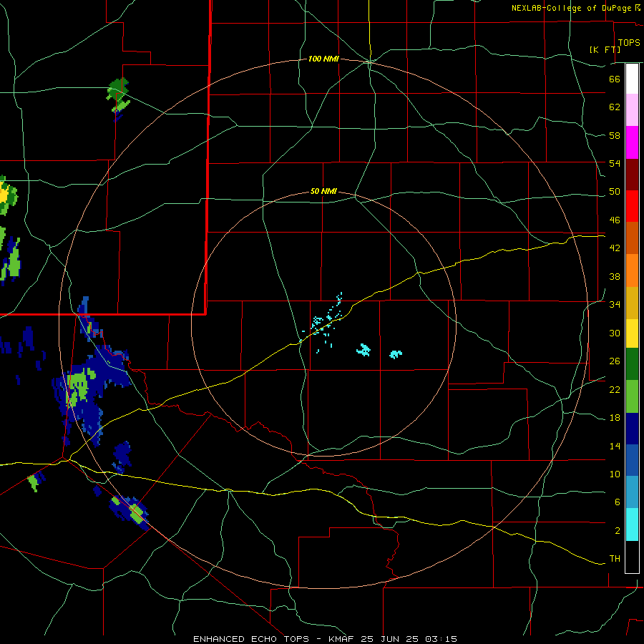Viewport: 644px width, 644px height.
Task: Click the yellow-core echo at the left edge
Action: (6, 196)
